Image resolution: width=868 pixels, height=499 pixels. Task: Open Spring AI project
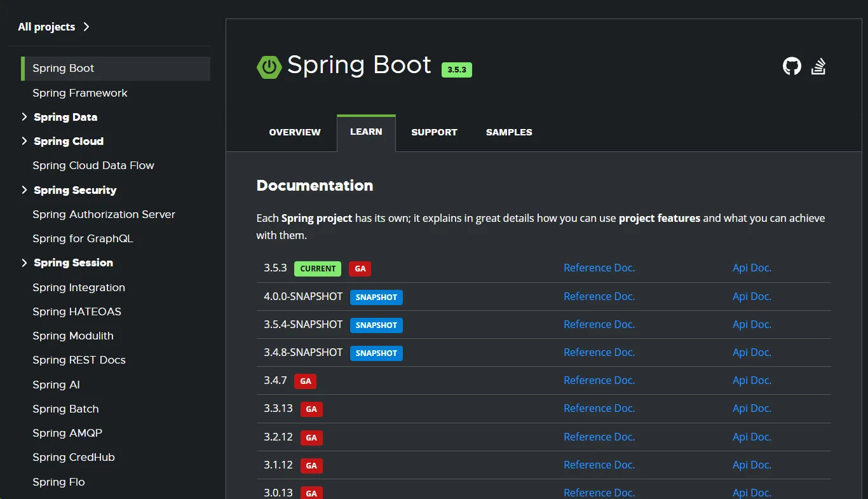(56, 385)
